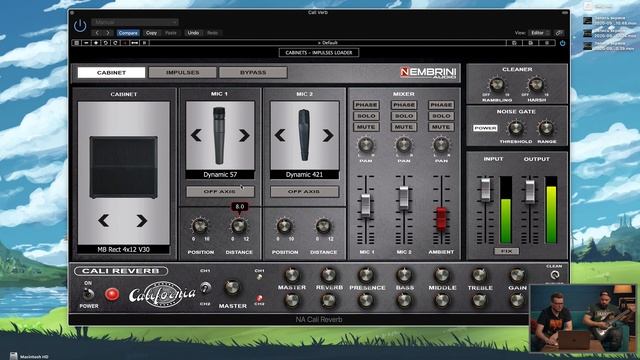Image resolution: width=640 pixels, height=360 pixels.
Task: Flip the amp Power on switch
Action: point(88,294)
